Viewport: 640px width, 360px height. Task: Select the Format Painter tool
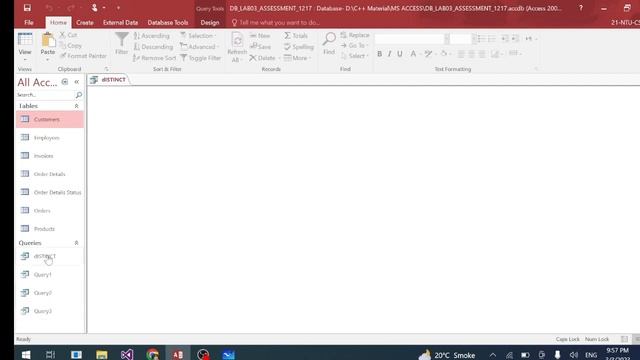[83, 56]
